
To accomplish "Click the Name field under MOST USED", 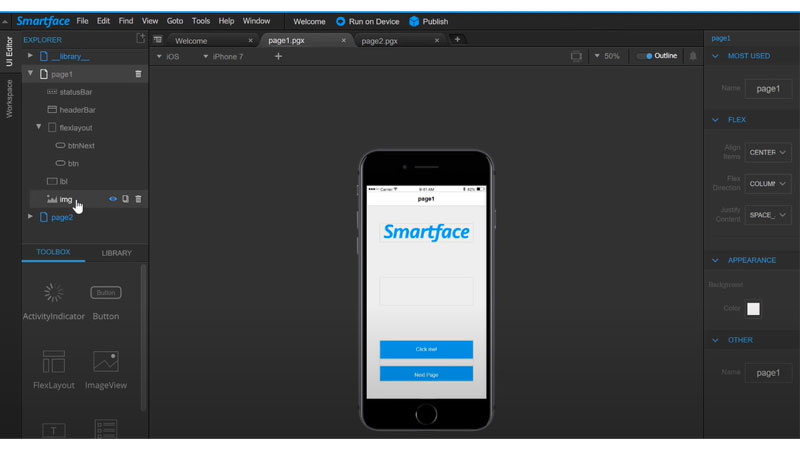I will [x=768, y=89].
